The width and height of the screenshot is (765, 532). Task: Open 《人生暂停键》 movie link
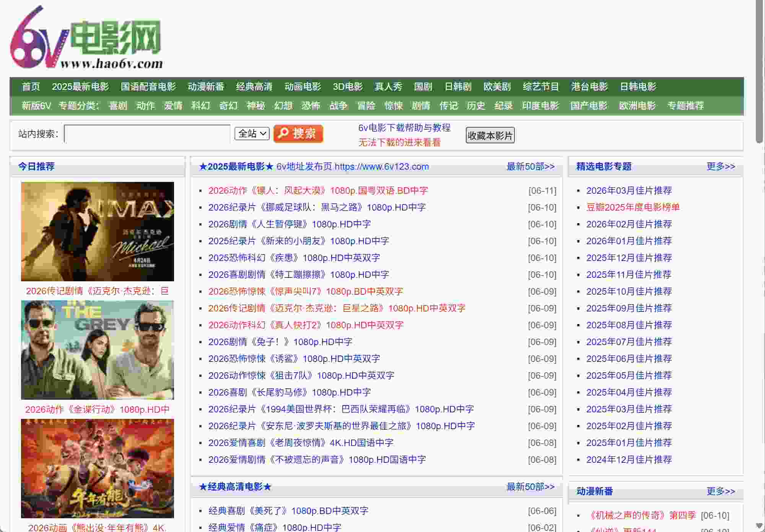tap(290, 224)
